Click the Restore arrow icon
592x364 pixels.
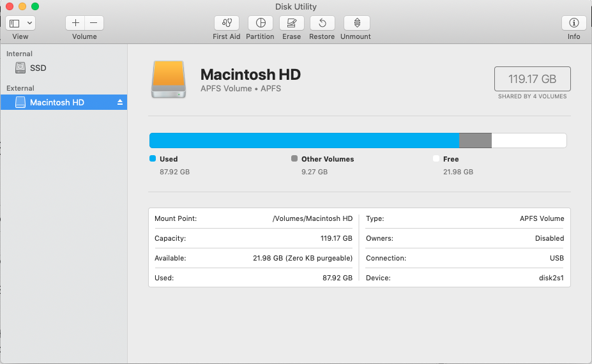322,23
